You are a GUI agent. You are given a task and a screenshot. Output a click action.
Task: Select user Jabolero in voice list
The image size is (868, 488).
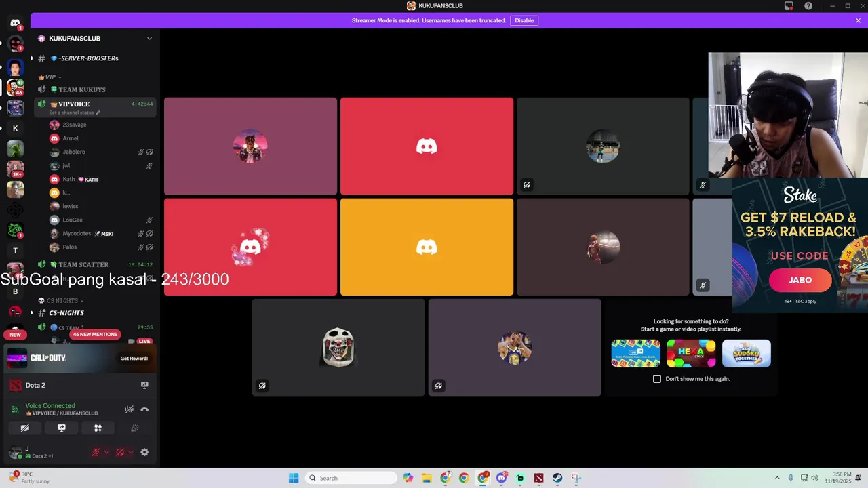point(102,152)
